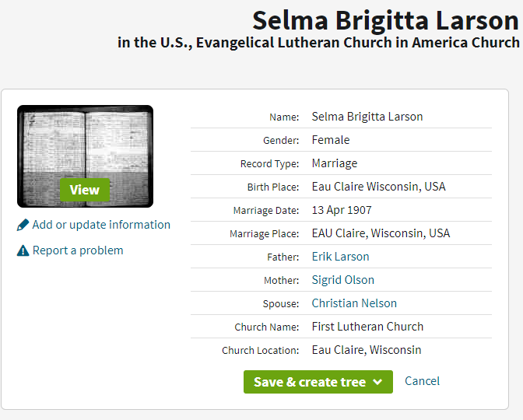
Task: Click Save & create tree button
Action: click(x=310, y=382)
